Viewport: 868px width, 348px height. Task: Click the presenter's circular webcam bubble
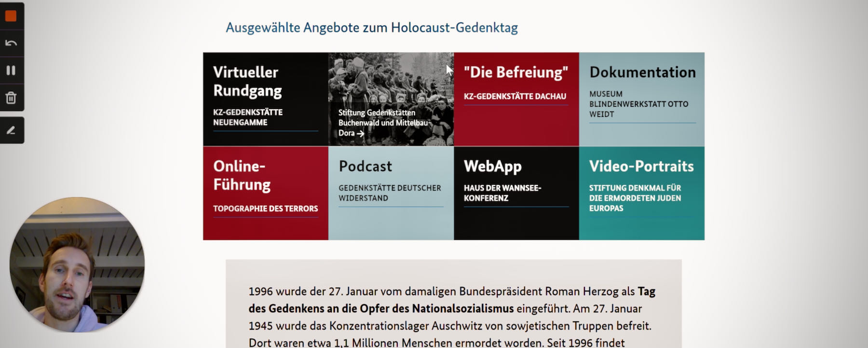tap(77, 264)
